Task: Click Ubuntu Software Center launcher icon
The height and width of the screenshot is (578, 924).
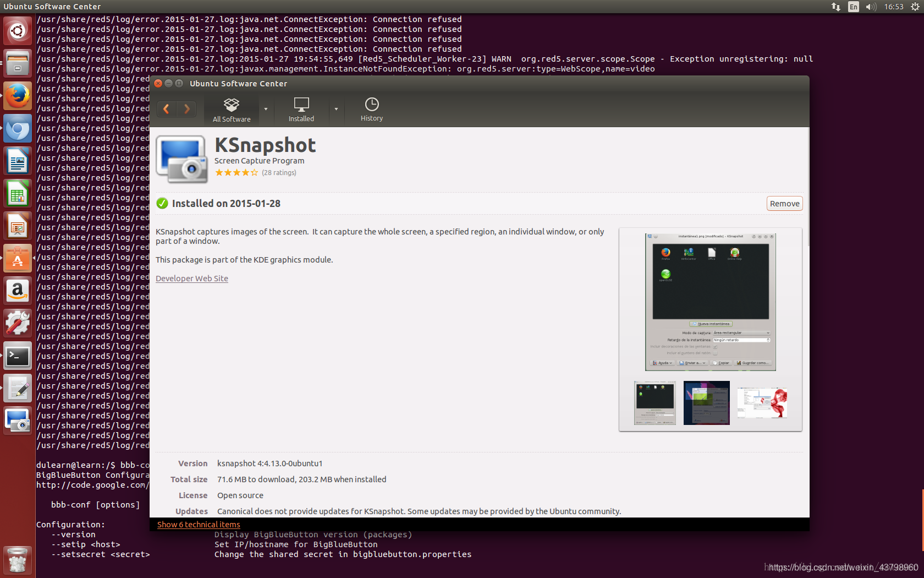Action: (x=18, y=258)
